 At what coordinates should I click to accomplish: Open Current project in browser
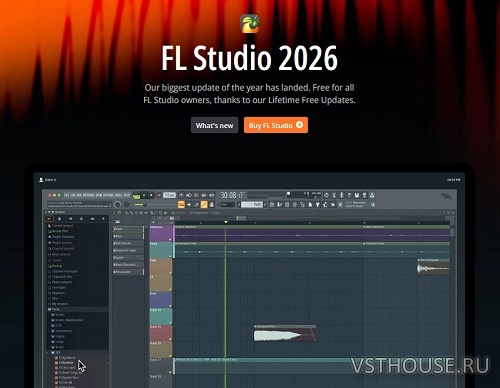(x=62, y=226)
